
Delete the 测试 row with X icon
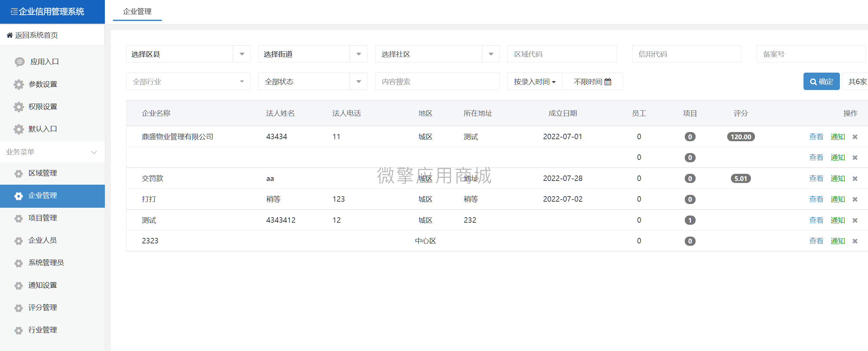pos(855,220)
